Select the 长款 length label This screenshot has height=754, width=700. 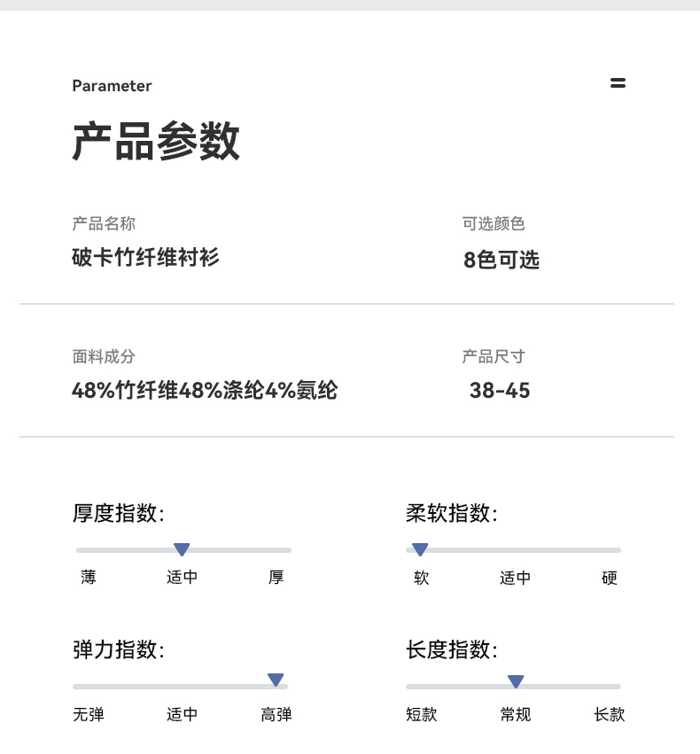[609, 714]
